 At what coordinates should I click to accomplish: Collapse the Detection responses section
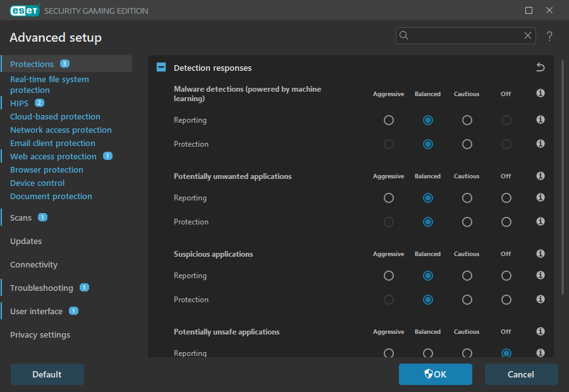click(x=161, y=67)
